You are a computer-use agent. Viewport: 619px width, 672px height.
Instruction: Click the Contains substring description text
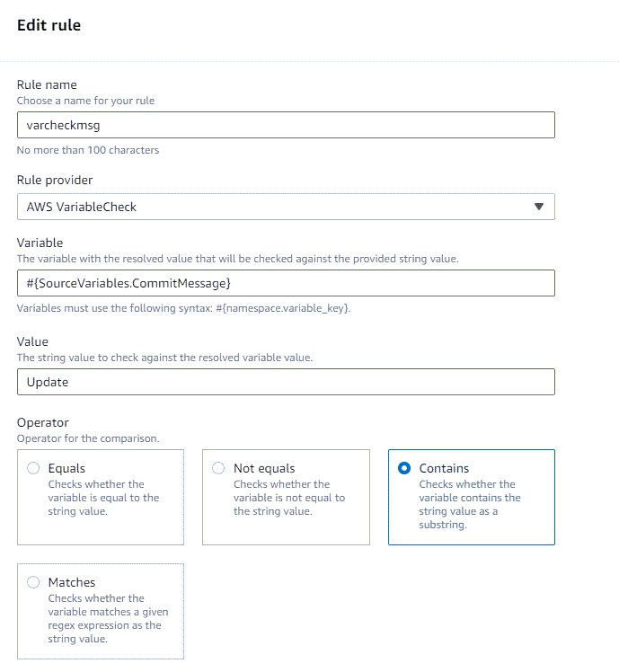pos(470,504)
